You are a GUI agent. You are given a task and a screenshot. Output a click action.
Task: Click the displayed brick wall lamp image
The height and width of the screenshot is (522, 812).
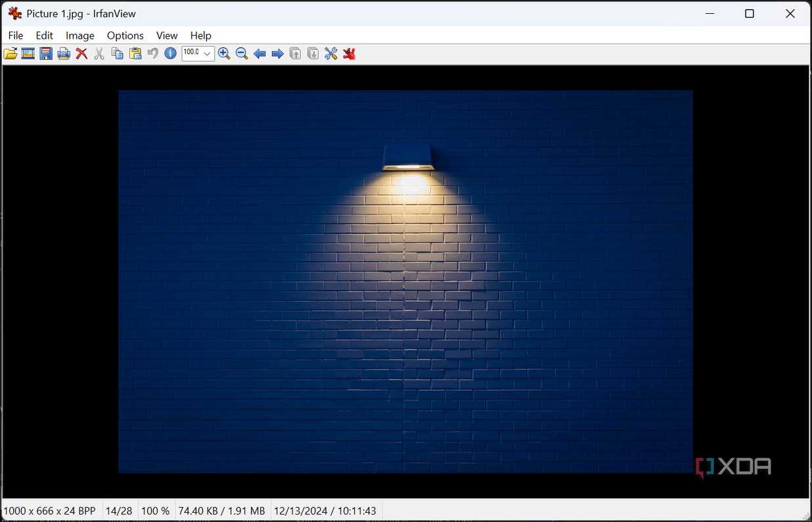[405, 281]
